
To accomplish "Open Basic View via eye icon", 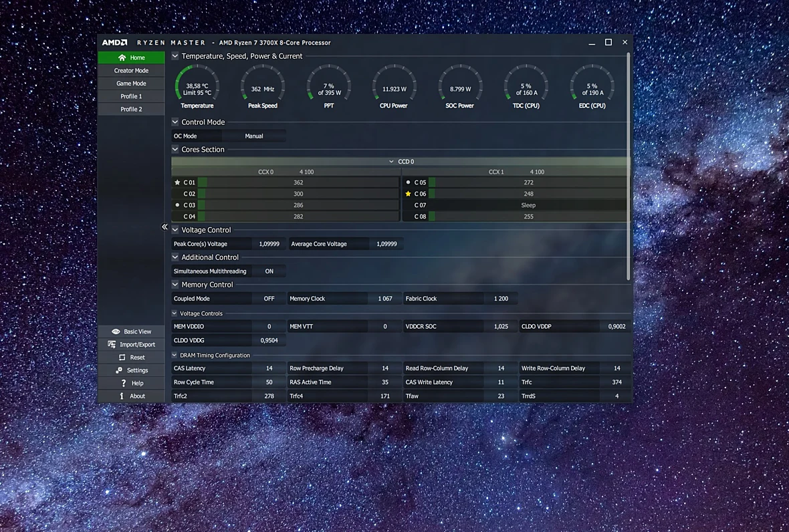I will [x=116, y=331].
